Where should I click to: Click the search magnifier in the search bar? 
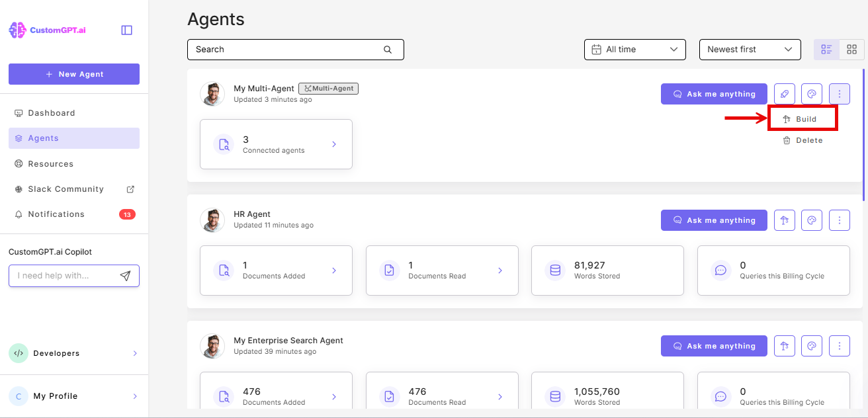pyautogui.click(x=387, y=49)
